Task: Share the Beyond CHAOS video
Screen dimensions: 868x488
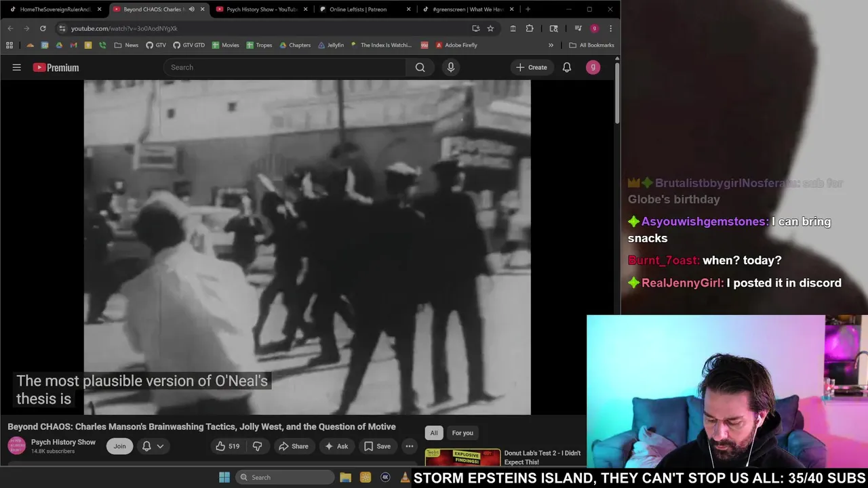Action: [293, 446]
